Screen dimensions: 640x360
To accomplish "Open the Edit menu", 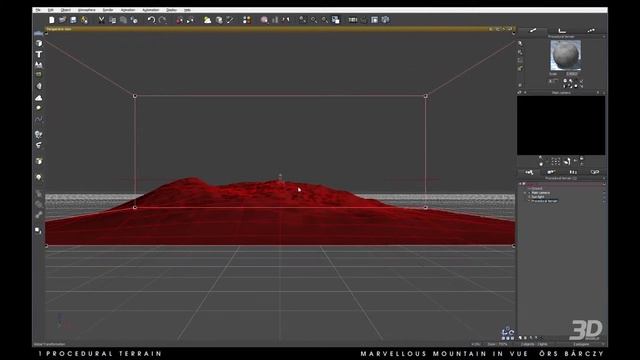I will point(51,10).
